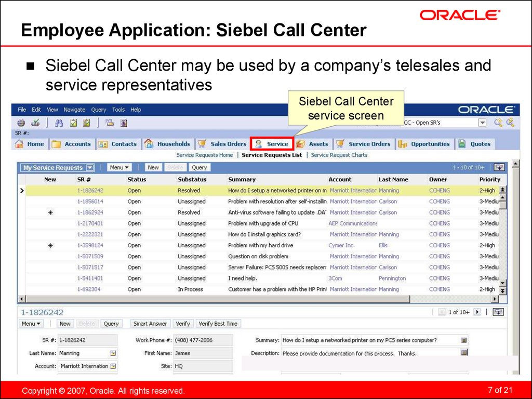Open the AEP Communications account link
Viewport: 532px width, 399px height.
click(353, 223)
